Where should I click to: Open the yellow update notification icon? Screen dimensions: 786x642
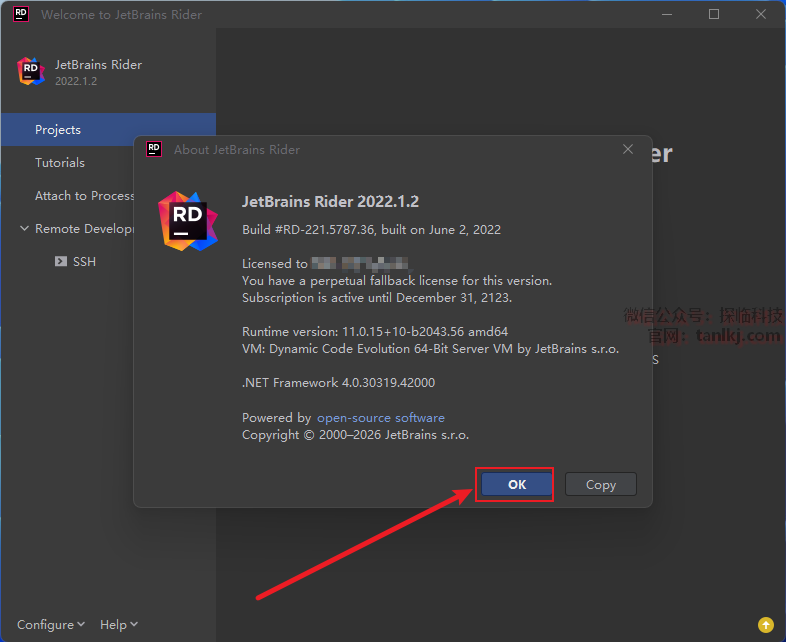pos(765,624)
